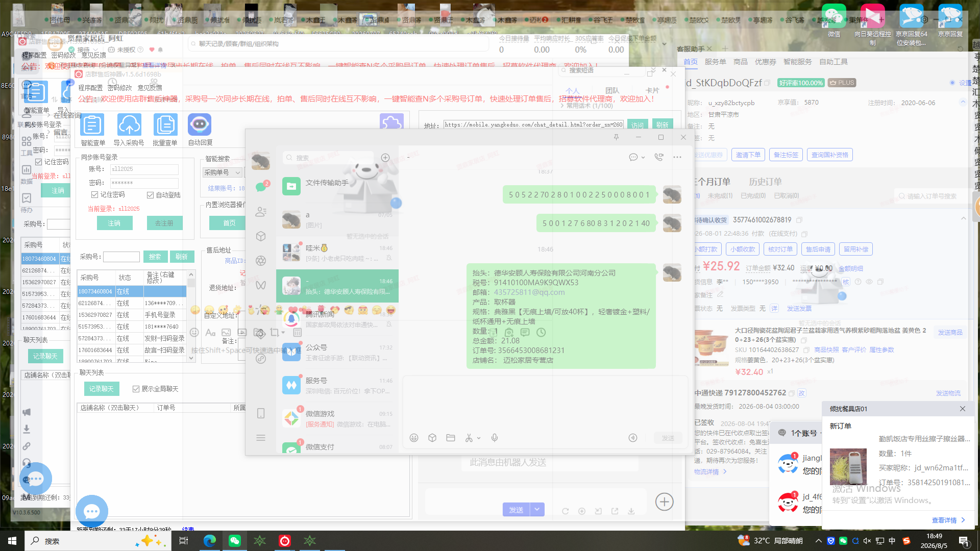Viewport: 980px width, 551px height.
Task: Toggle the 自动登陆 checkbox
Action: pos(151,195)
